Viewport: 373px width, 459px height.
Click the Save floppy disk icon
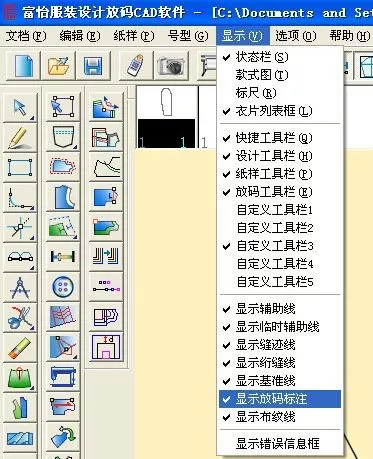93,65
